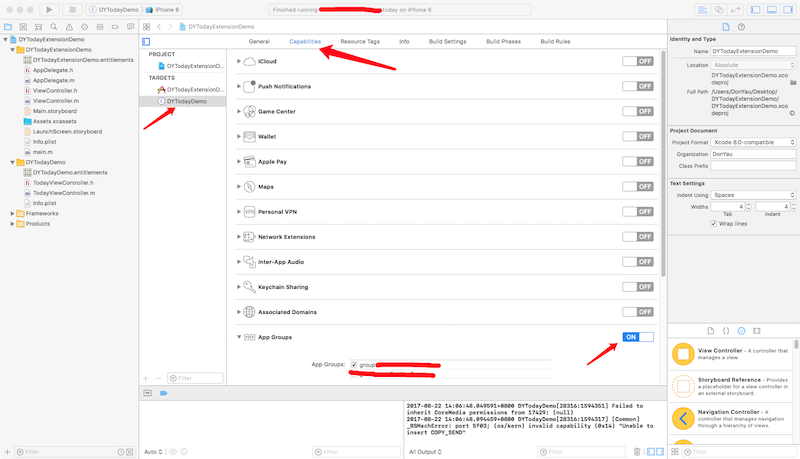This screenshot has height=459, width=800.
Task: Show the standard editor
Action: [703, 10]
